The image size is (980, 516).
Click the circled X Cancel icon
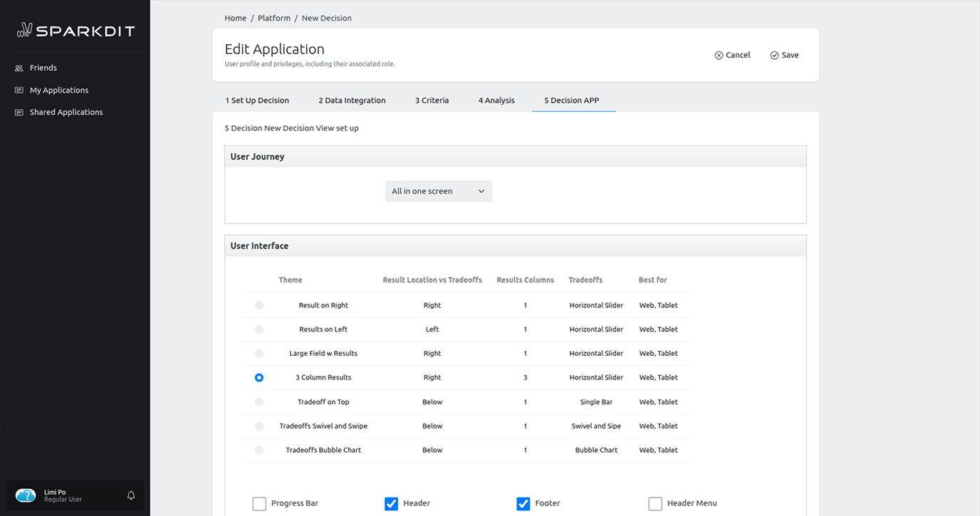click(x=719, y=55)
